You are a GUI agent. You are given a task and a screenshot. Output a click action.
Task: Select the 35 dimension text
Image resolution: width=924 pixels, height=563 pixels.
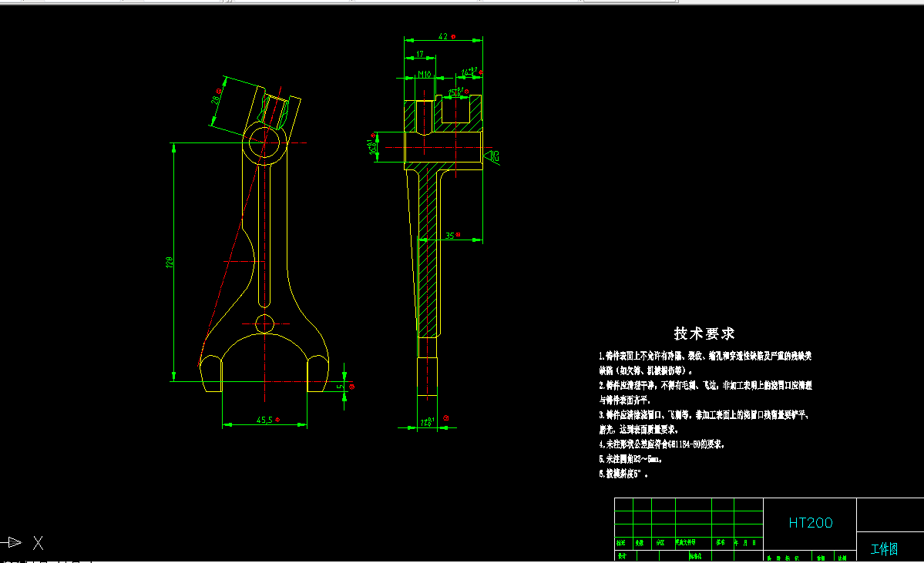point(449,236)
